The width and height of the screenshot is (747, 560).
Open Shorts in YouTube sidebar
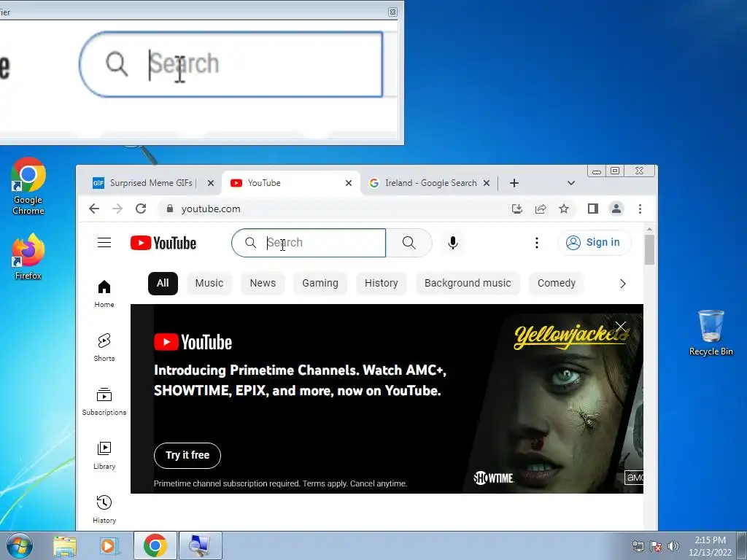(104, 348)
